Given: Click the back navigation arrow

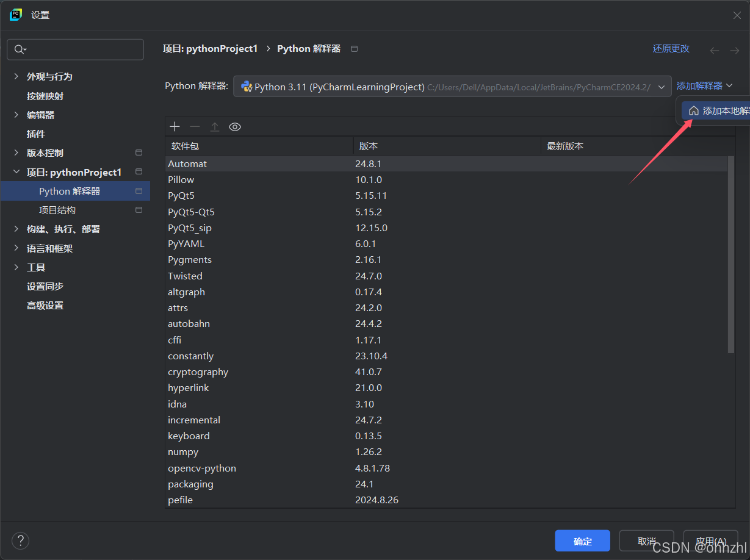Looking at the screenshot, I should pos(715,51).
